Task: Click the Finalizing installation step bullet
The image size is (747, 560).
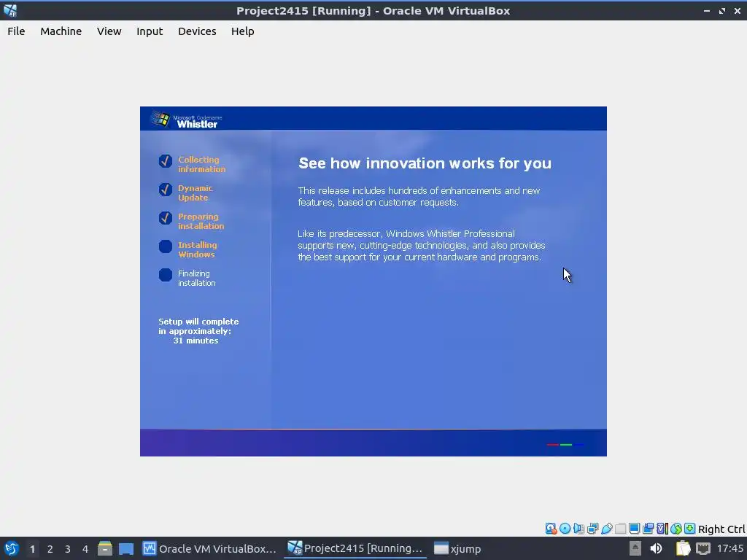Action: pos(166,275)
